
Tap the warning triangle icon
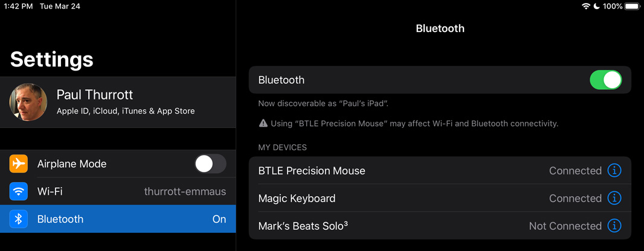(x=263, y=124)
